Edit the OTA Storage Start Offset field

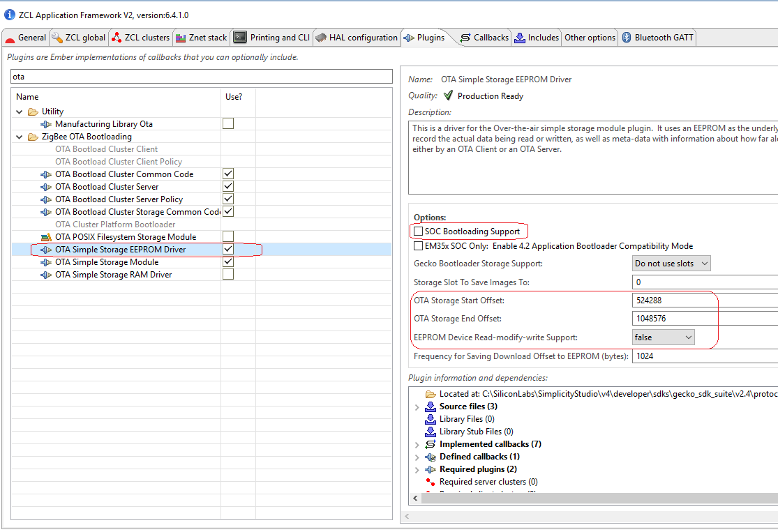pyautogui.click(x=705, y=301)
